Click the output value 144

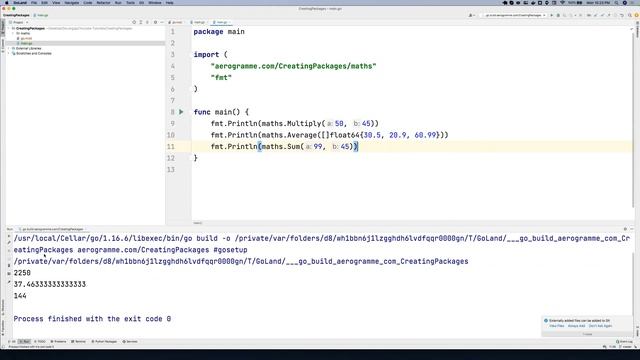pyautogui.click(x=20, y=296)
